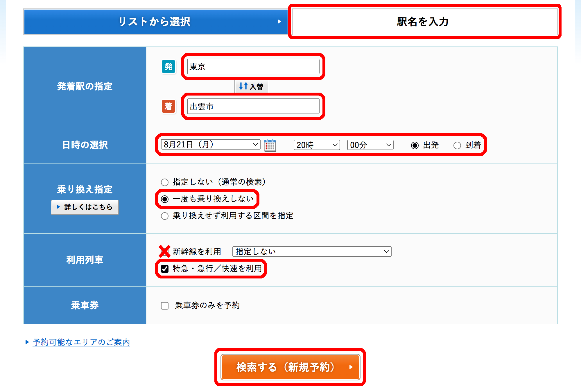The height and width of the screenshot is (392, 581).
Task: Check 乗車券のみを予約 checkbox
Action: [x=165, y=306]
